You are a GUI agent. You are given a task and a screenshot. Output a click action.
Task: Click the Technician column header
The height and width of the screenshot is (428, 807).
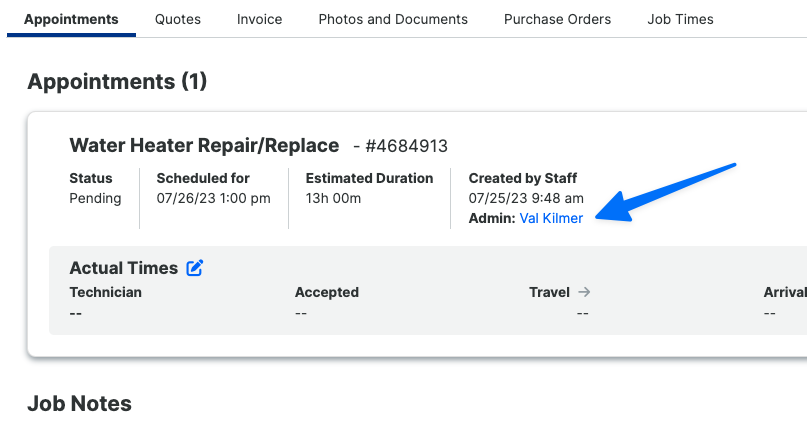coord(105,292)
